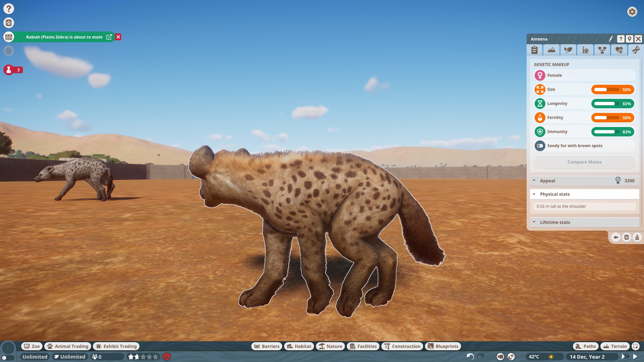The height and width of the screenshot is (362, 644).
Task: Open the Barriers build menu
Action: point(267,346)
